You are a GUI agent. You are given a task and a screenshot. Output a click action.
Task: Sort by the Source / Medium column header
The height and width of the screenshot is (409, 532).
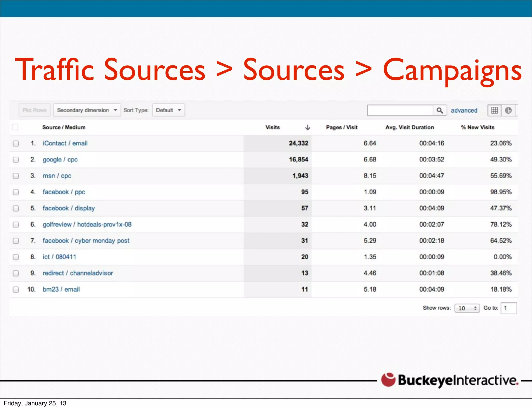click(x=64, y=127)
